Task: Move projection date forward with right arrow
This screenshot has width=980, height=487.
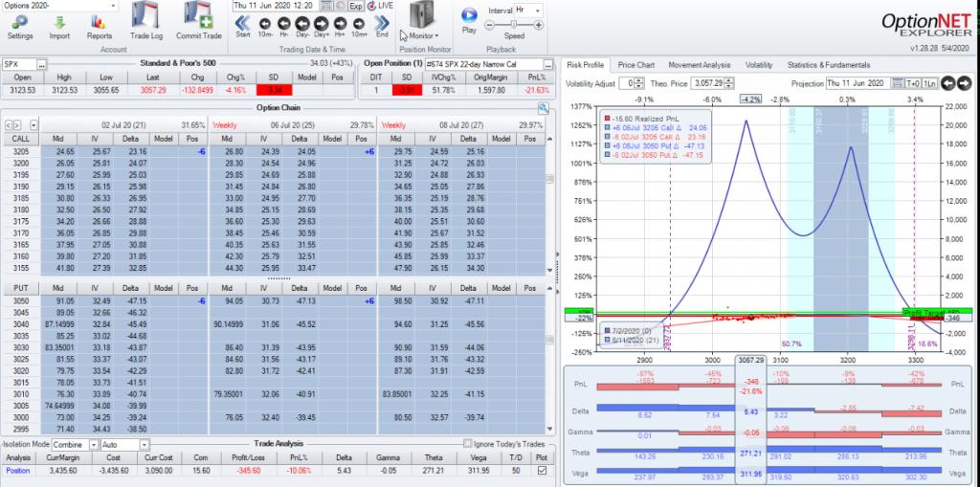Action: [x=964, y=83]
